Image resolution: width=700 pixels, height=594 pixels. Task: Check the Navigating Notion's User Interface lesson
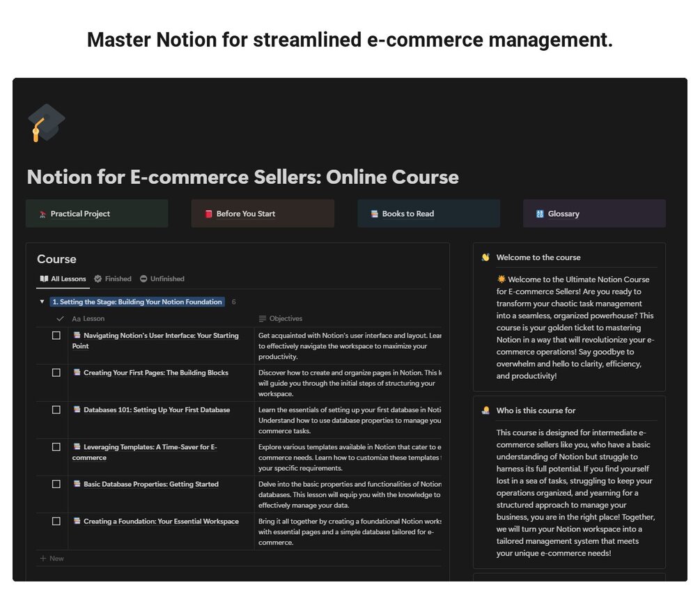(56, 336)
